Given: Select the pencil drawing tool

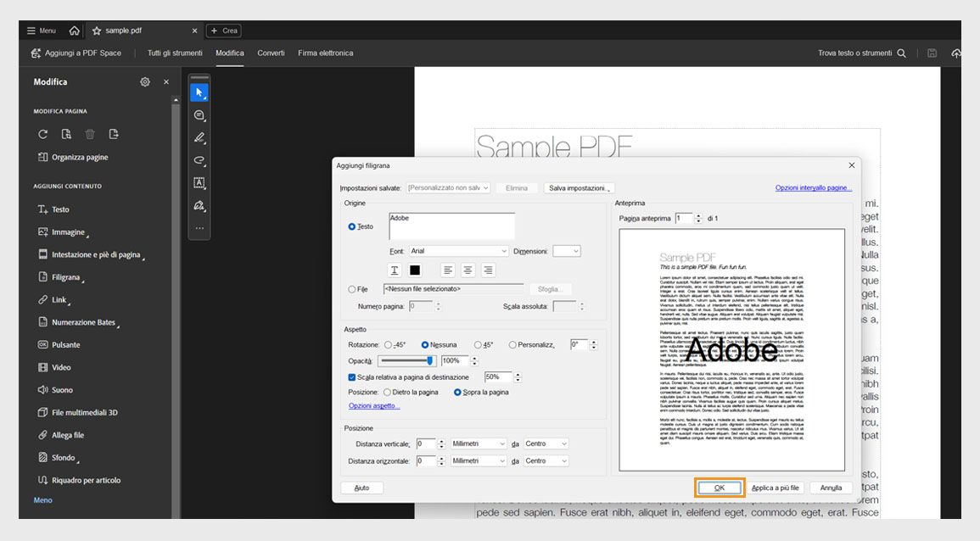Looking at the screenshot, I should 199,137.
